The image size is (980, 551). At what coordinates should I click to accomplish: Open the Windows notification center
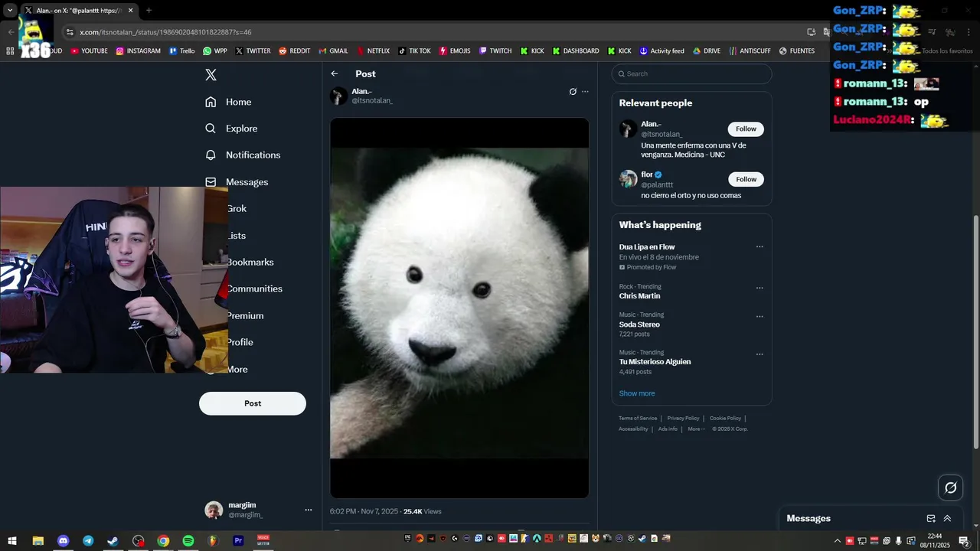coord(964,540)
